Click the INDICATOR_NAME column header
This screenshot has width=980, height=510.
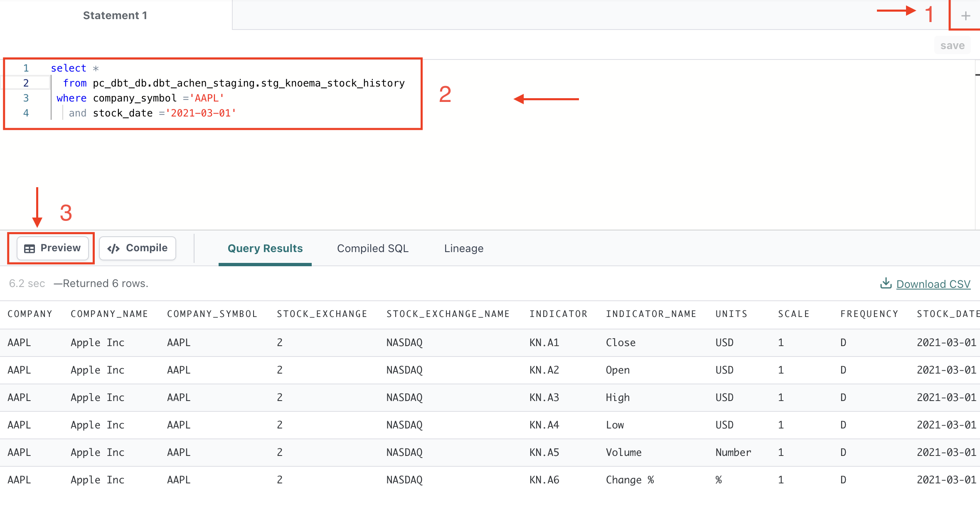point(651,314)
